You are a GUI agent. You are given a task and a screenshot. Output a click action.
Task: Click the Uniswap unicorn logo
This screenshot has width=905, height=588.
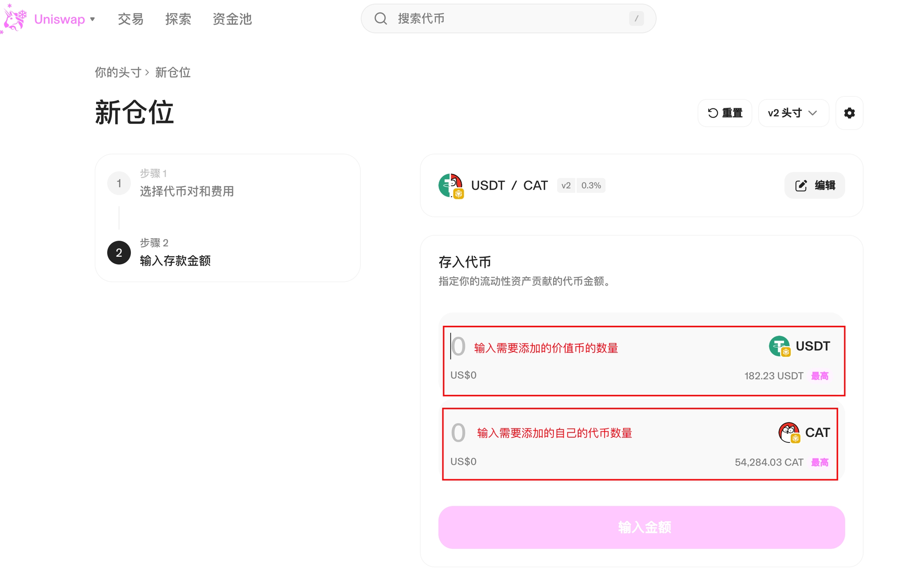tap(15, 18)
